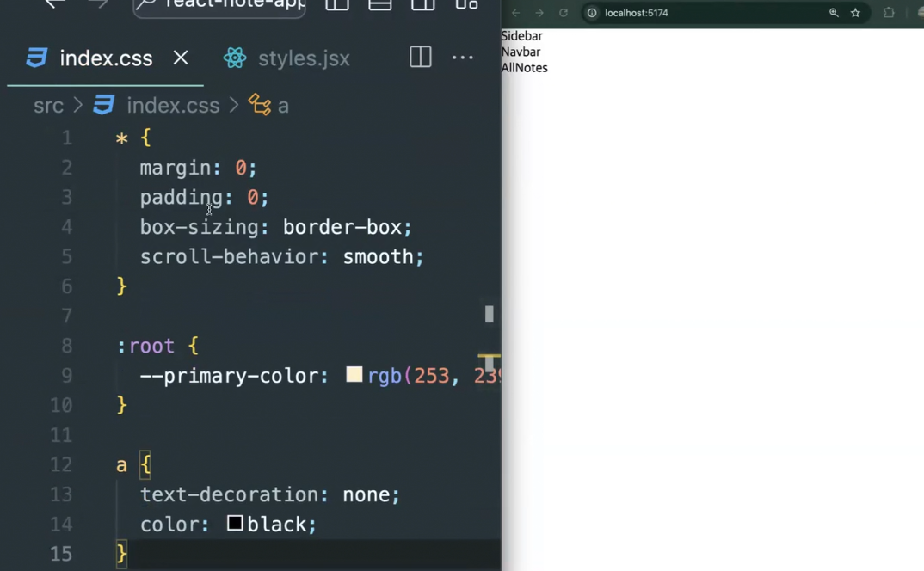Viewport: 924px width, 571px height.
Task: Open the color picker for rgb primary color
Action: [x=354, y=374]
